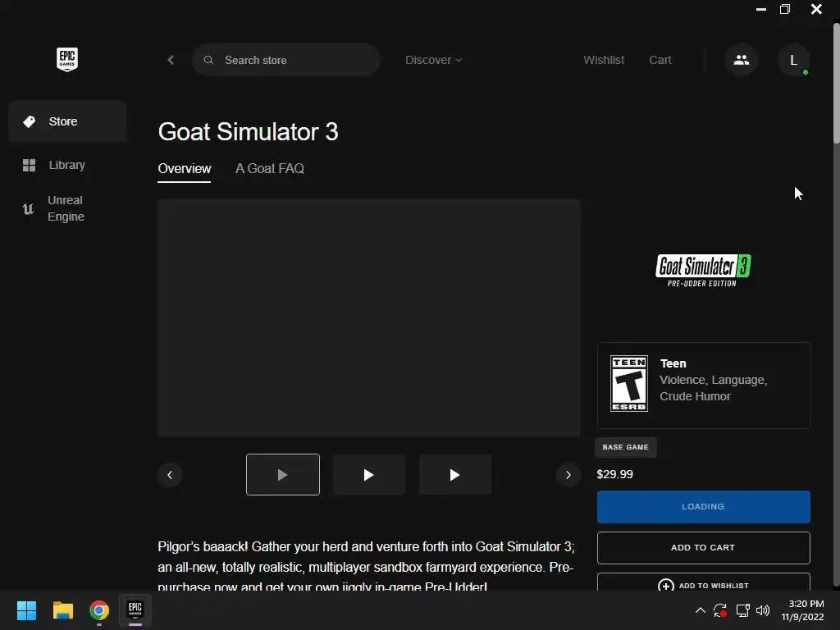Focus the Search store field
Screen dimensions: 840x630
(286, 60)
